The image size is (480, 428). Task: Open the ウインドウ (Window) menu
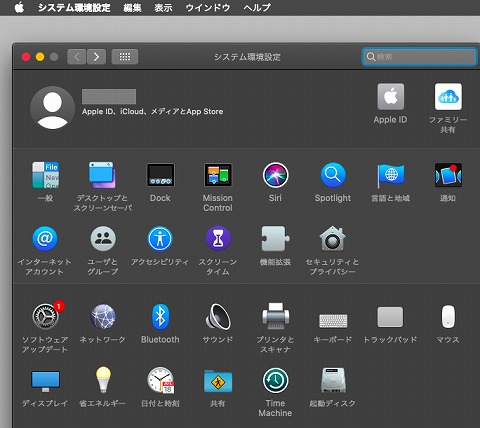point(208,8)
